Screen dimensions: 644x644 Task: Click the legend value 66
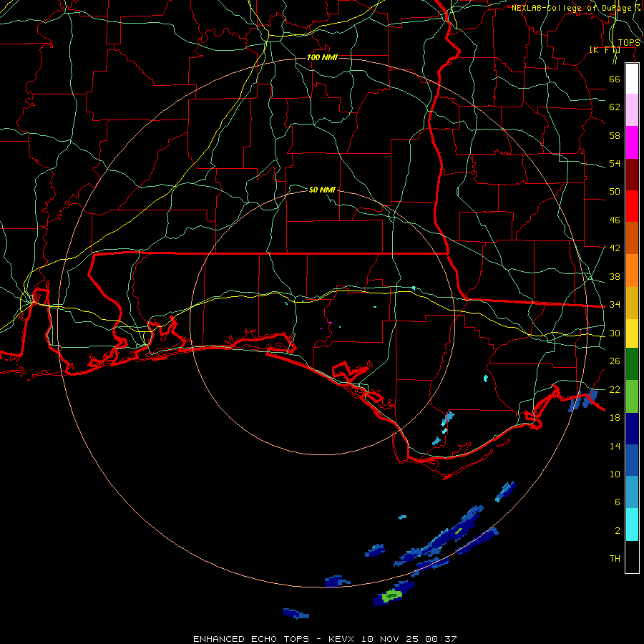point(615,79)
